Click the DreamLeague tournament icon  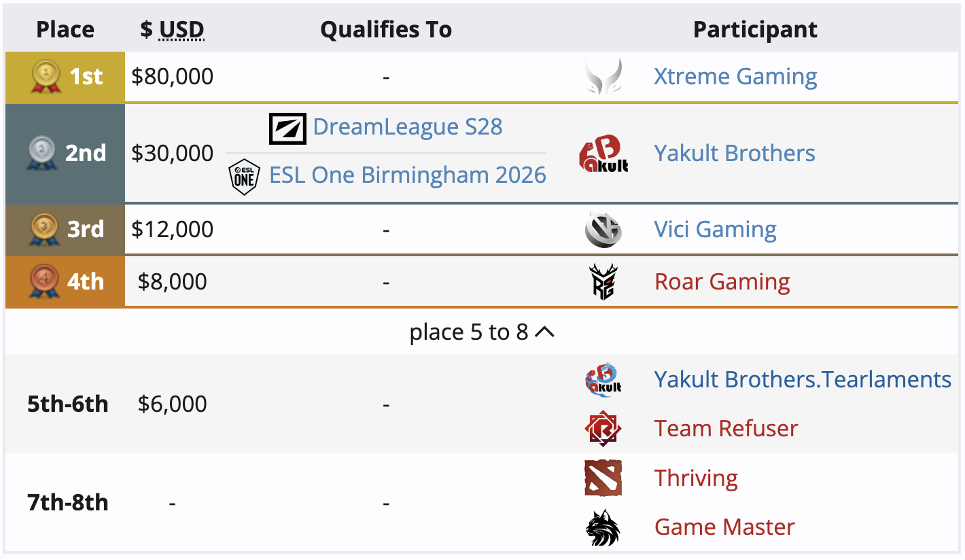(x=288, y=128)
